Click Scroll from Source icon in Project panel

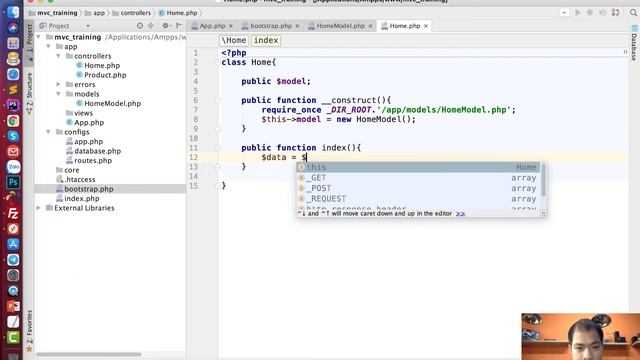click(x=140, y=26)
